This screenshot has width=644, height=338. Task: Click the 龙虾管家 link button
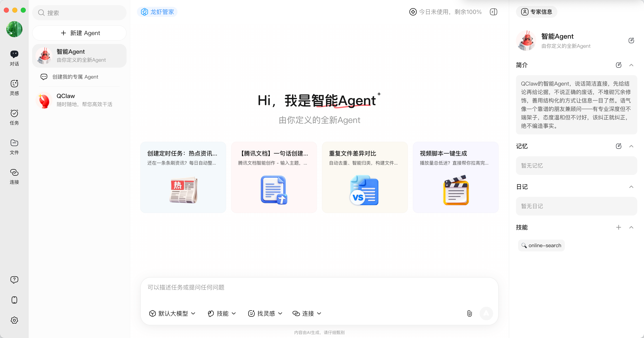pyautogui.click(x=157, y=12)
